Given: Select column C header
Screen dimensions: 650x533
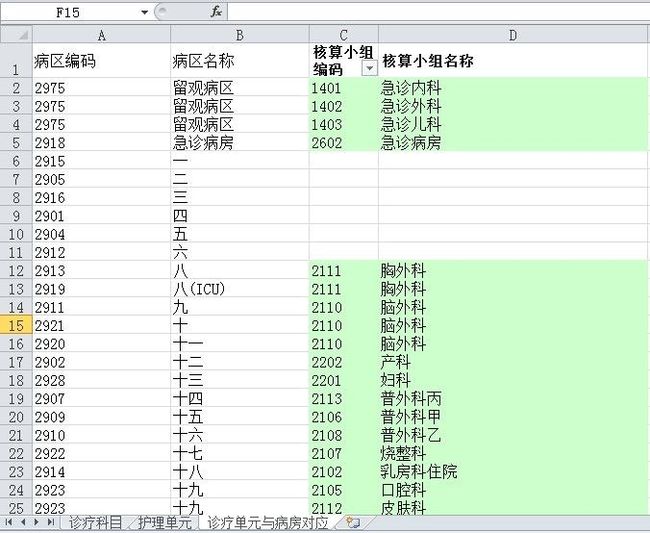Looking at the screenshot, I should coord(344,35).
